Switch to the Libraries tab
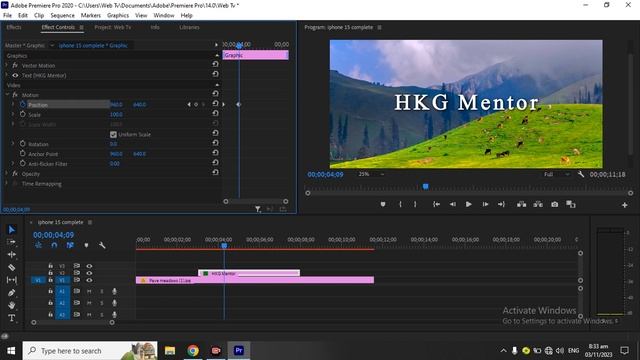The image size is (640, 360). (189, 27)
